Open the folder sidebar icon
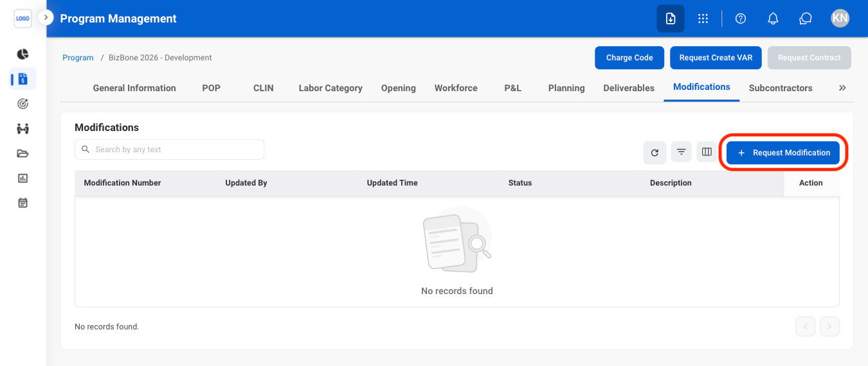 (x=23, y=153)
